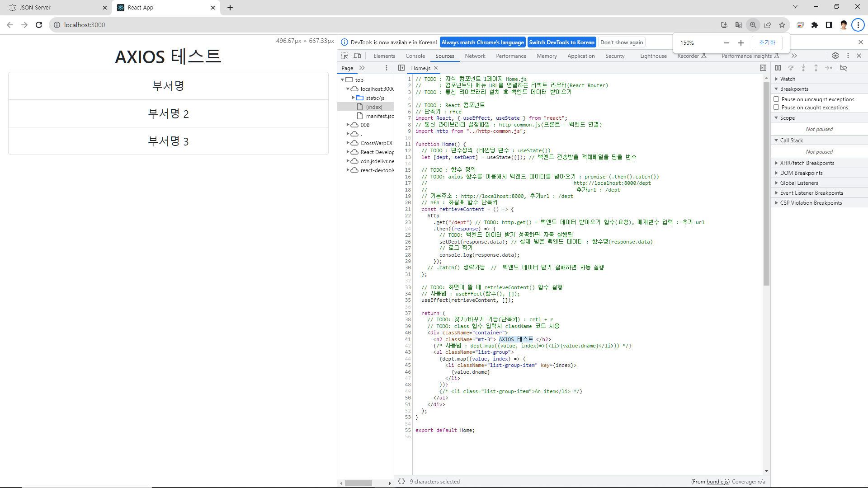
Task: Open the Console tab
Action: click(415, 56)
